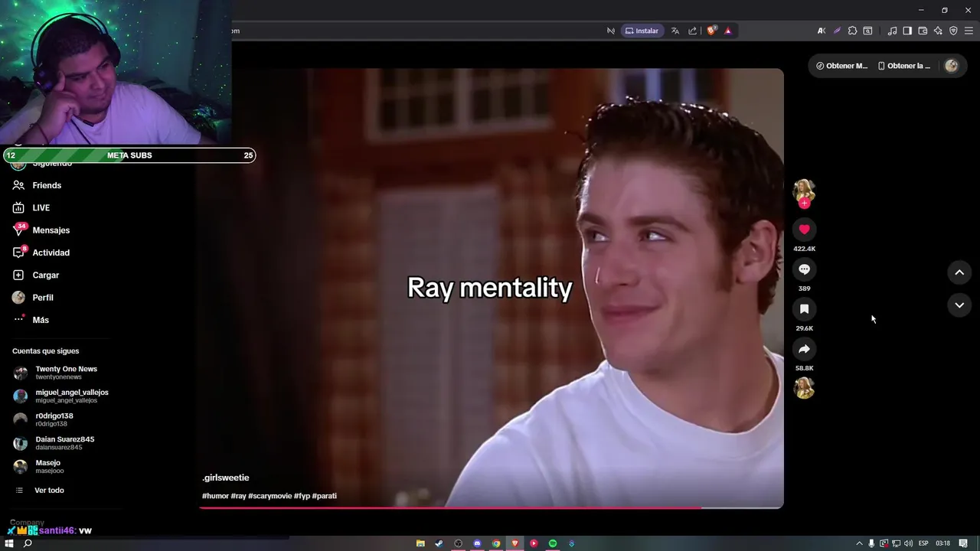Open Actividad in the sidebar
Screen dimensions: 980x551
coord(51,253)
